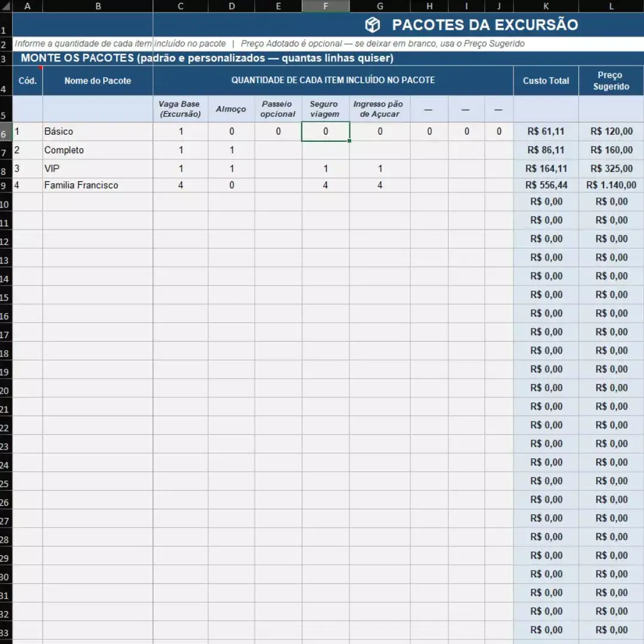
Task: Select column D header
Action: [231, 6]
